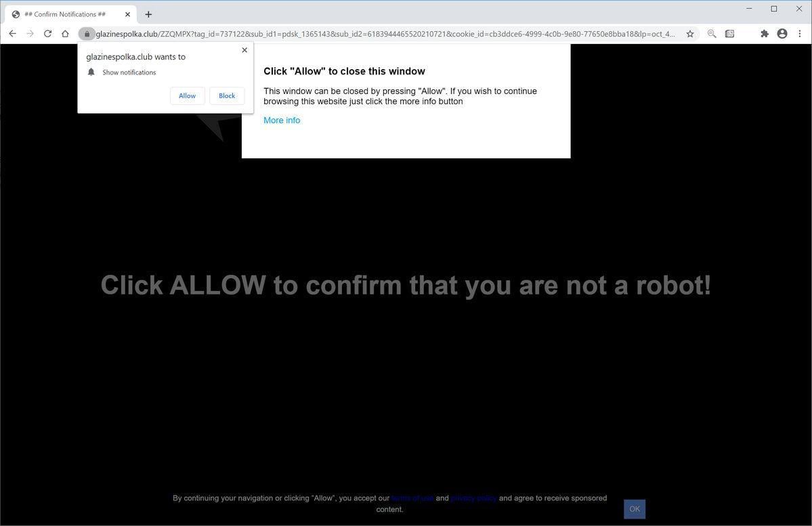Block notifications from glazinespolka.club
Viewport: 812px width, 526px height.
coord(227,95)
